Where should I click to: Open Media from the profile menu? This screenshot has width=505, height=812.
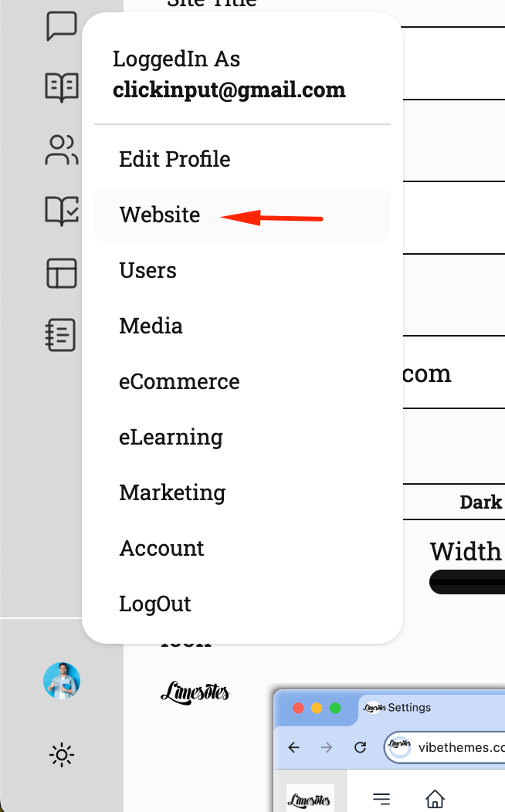[151, 326]
